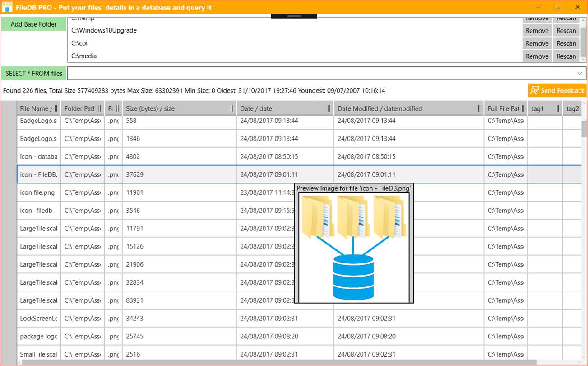
Task: Run the SELECT * FROM files query button
Action: [x=34, y=73]
